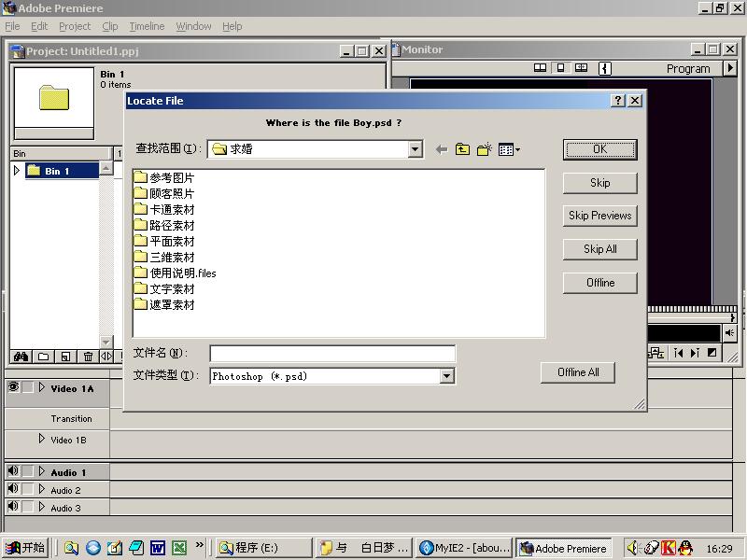Screen dimensions: 747x560
Task: Toggle Audio 1 speaker mute icon
Action: click(x=13, y=471)
